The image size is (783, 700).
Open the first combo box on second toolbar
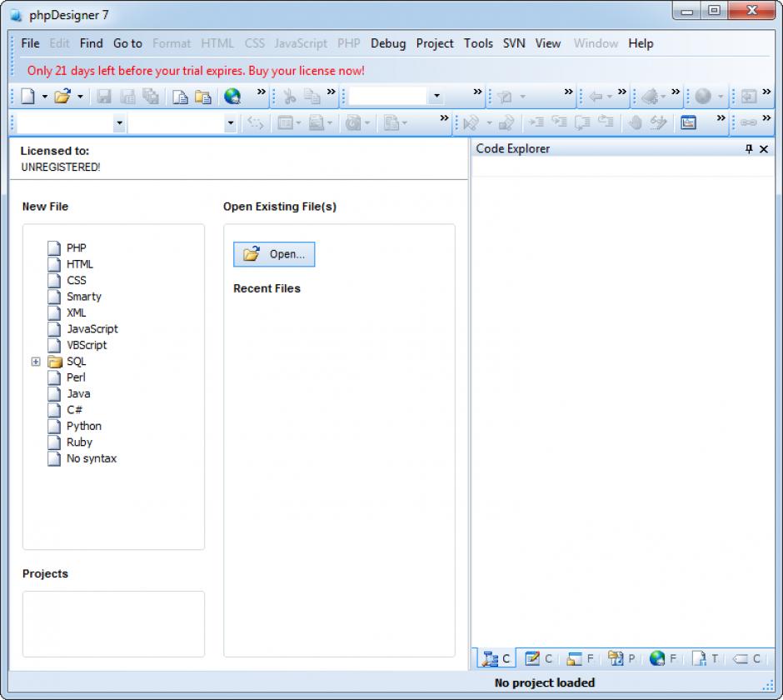click(x=119, y=122)
